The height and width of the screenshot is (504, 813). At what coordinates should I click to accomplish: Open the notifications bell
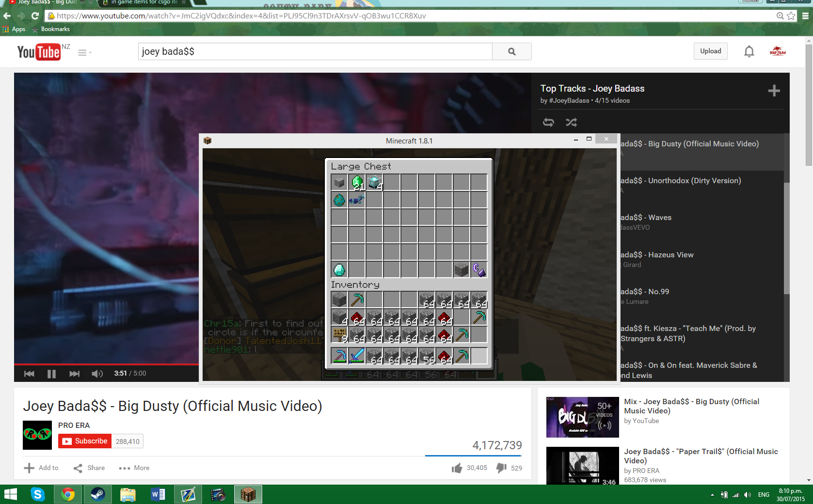pos(749,51)
